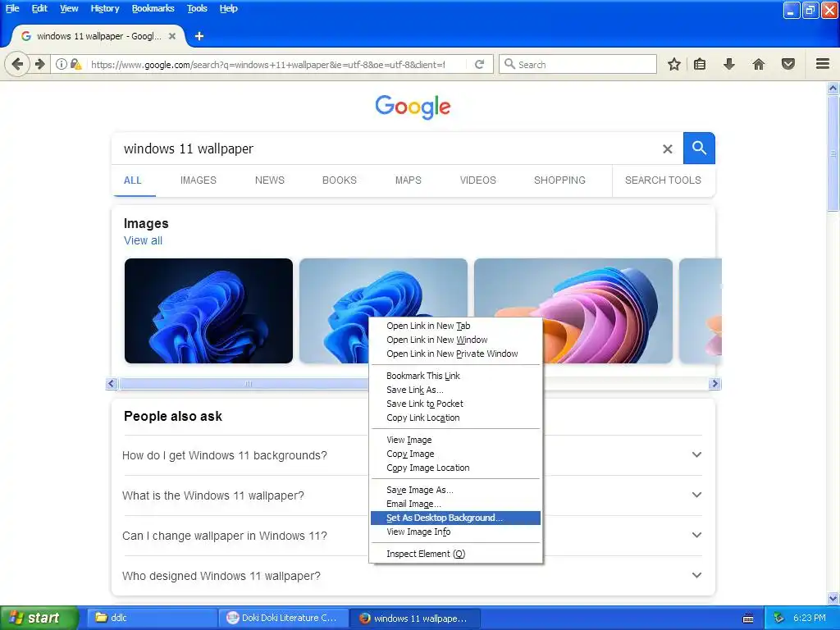The image size is (840, 630).
Task: Choose Copy Image Location
Action: [x=455, y=467]
